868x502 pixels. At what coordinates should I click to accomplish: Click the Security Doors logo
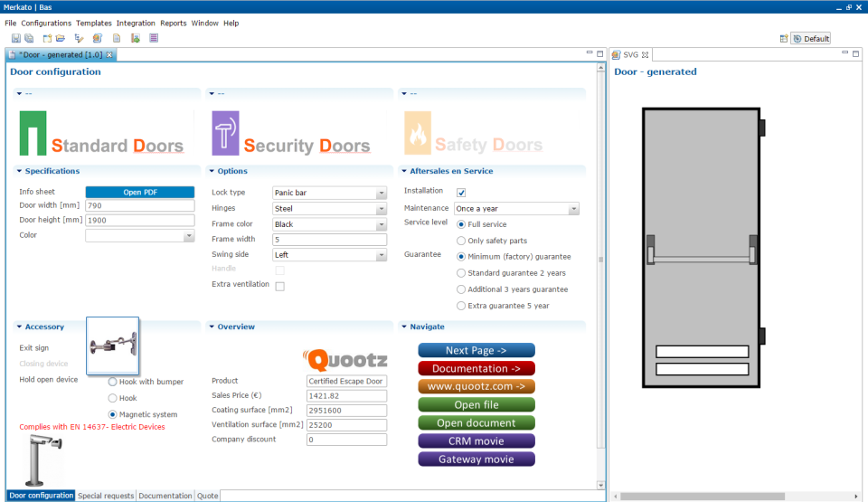(291, 134)
